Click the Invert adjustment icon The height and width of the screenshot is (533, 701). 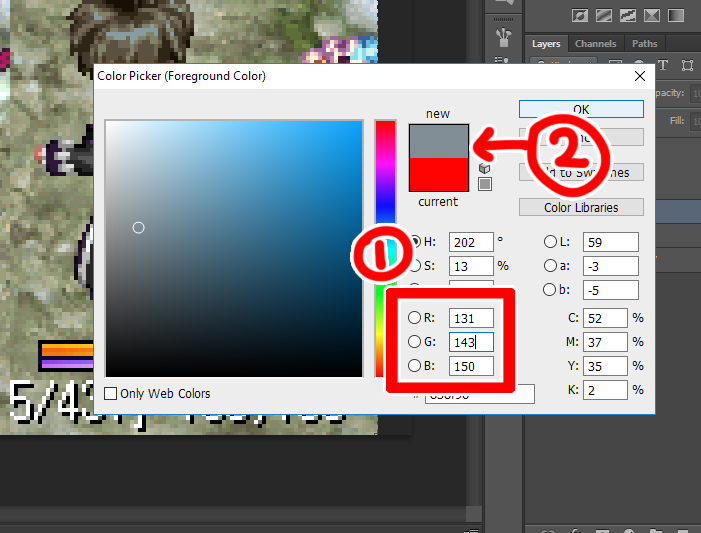(580, 16)
